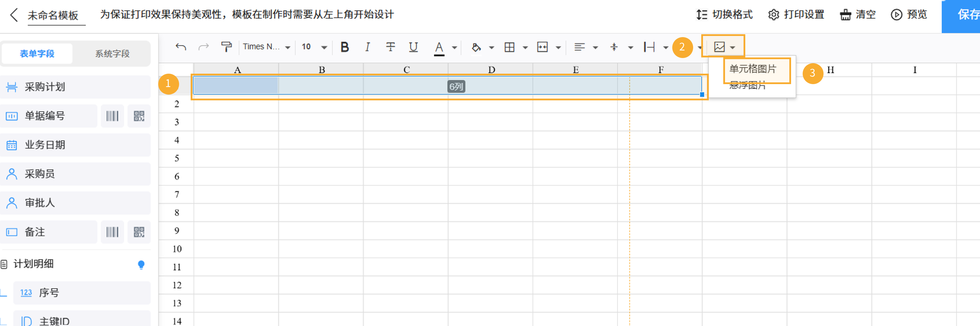
Task: Choose 悬浮图片 from image menu
Action: click(748, 86)
